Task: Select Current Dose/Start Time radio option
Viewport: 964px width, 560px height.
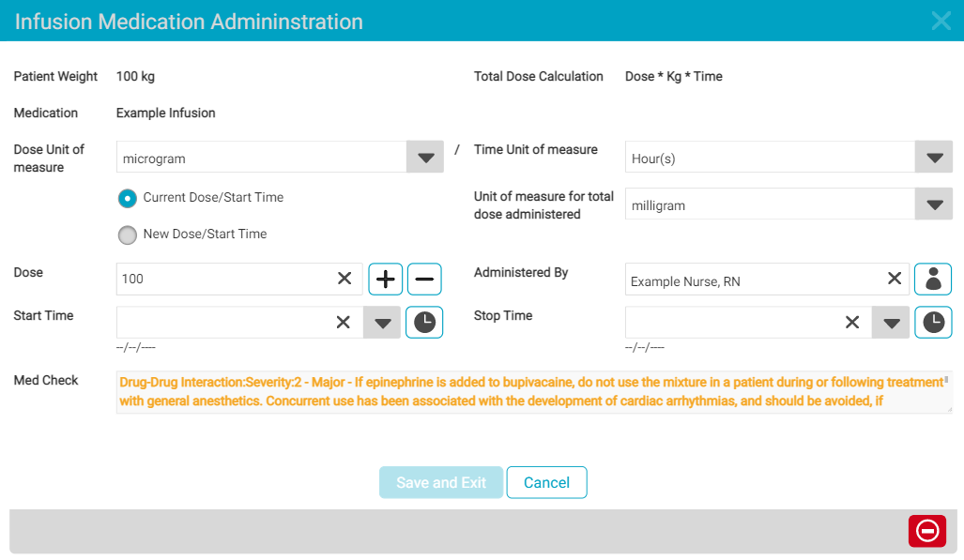Action: [127, 199]
